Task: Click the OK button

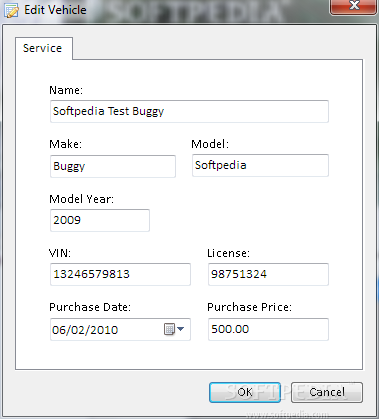Action: 245,392
